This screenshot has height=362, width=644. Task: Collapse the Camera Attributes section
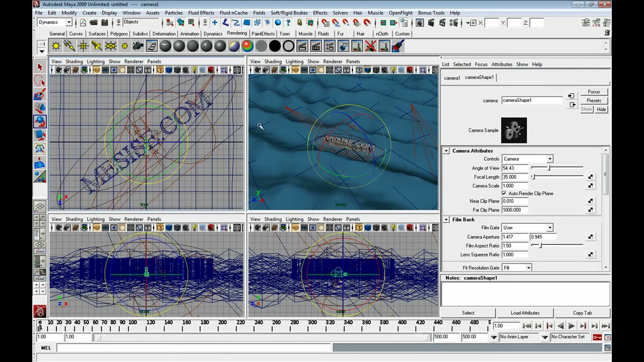[x=446, y=151]
